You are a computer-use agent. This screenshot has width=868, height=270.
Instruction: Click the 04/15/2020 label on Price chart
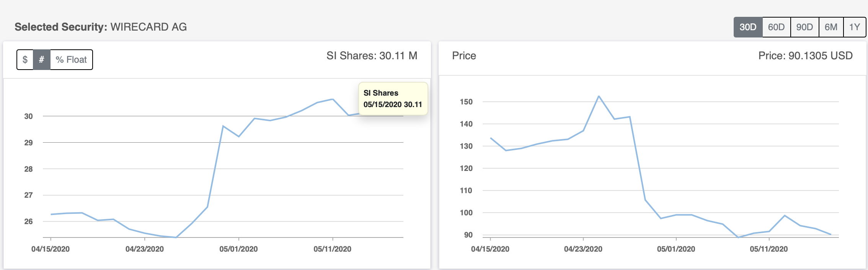[x=490, y=249]
